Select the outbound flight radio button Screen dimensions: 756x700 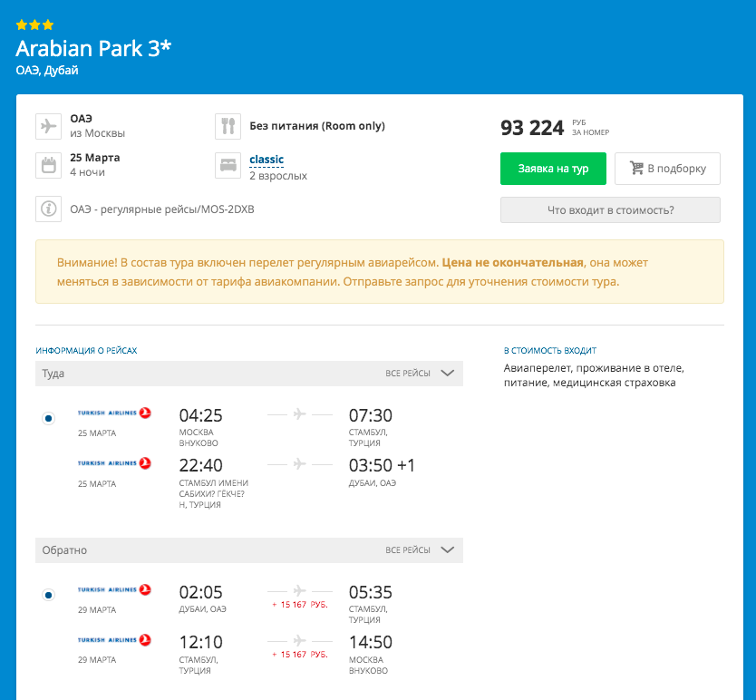[x=48, y=418]
